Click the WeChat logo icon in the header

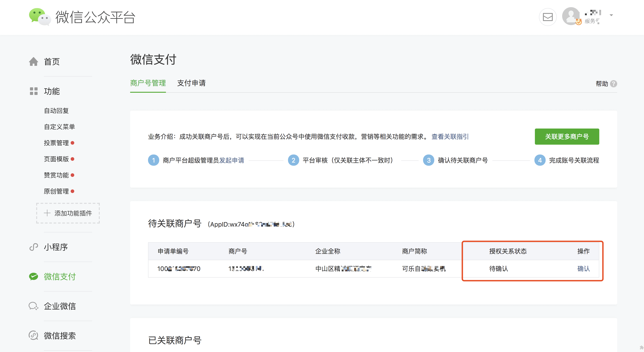pyautogui.click(x=40, y=17)
